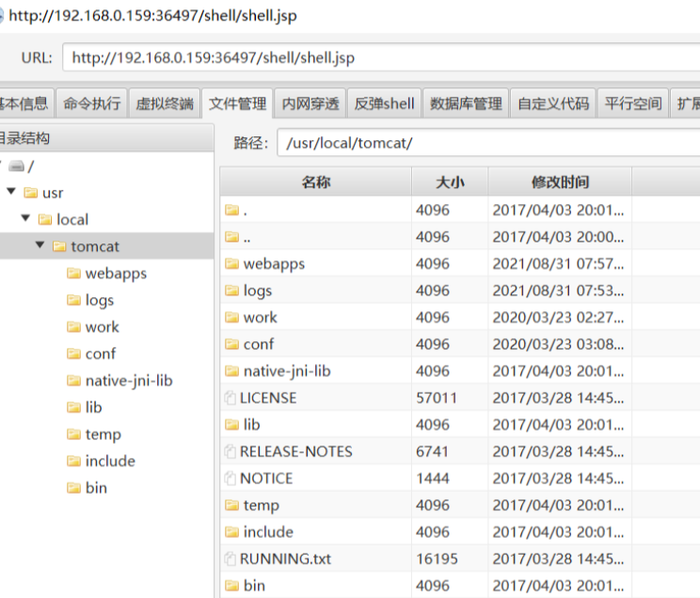Select the logs folder in directory tree
The height and width of the screenshot is (598, 700).
99,300
